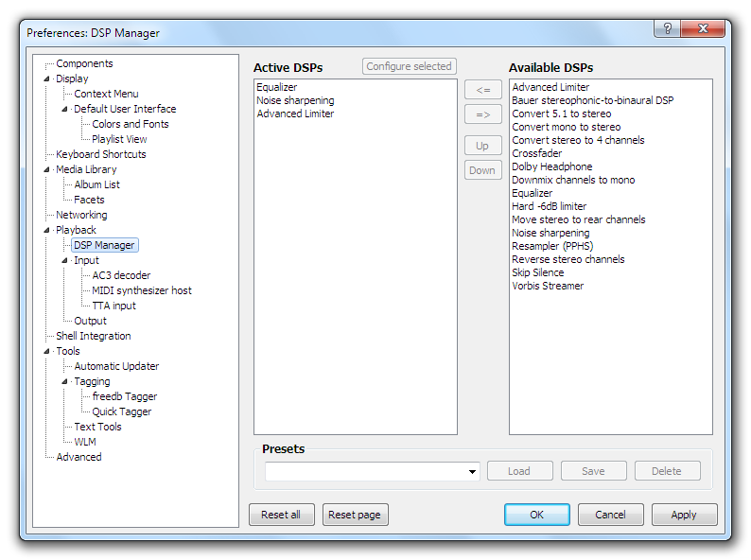Open the Presets dropdown list
751x560 pixels.
(x=472, y=471)
